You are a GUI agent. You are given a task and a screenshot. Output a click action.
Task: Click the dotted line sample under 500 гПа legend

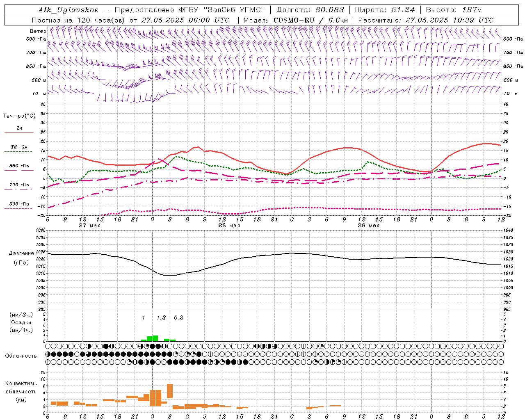tap(19, 208)
